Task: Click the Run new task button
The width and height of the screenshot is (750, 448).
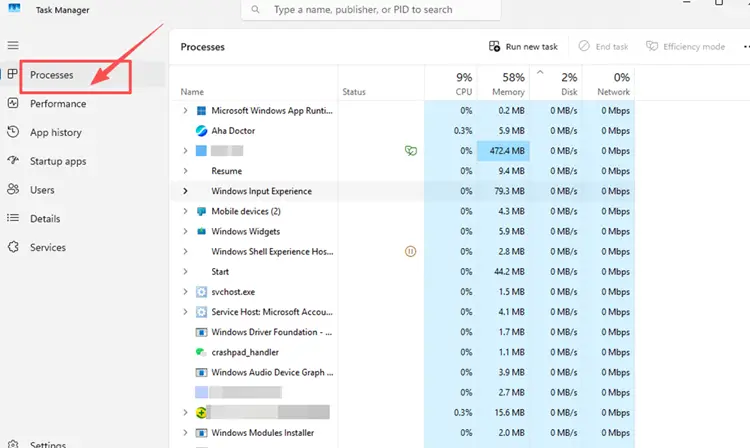Action: 523,46
